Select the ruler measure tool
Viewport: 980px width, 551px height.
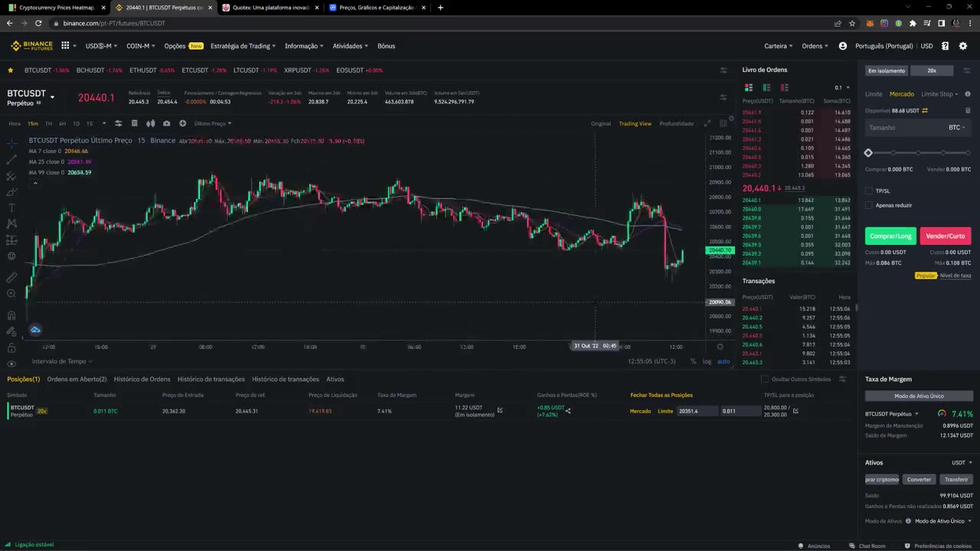pos(11,277)
